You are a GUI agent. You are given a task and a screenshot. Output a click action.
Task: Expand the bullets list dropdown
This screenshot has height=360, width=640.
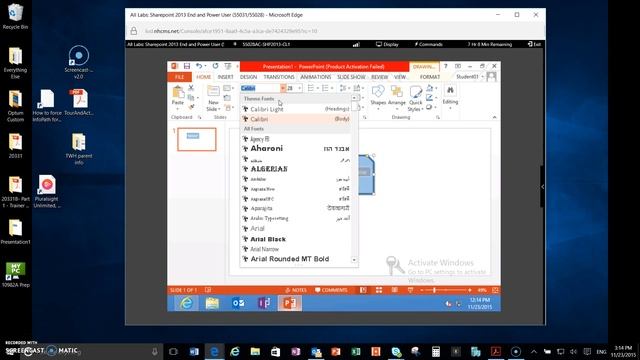point(318,88)
